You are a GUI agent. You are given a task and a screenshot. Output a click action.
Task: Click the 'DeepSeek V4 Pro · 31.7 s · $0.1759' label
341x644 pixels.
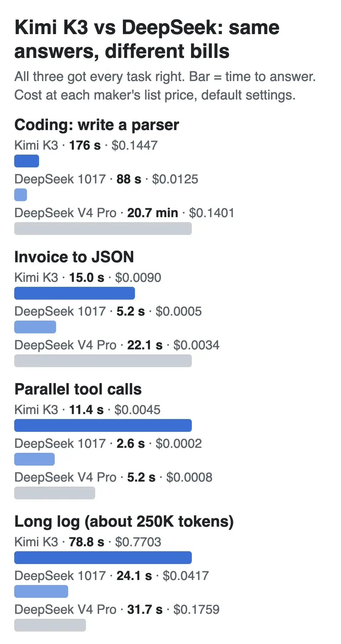pyautogui.click(x=117, y=610)
